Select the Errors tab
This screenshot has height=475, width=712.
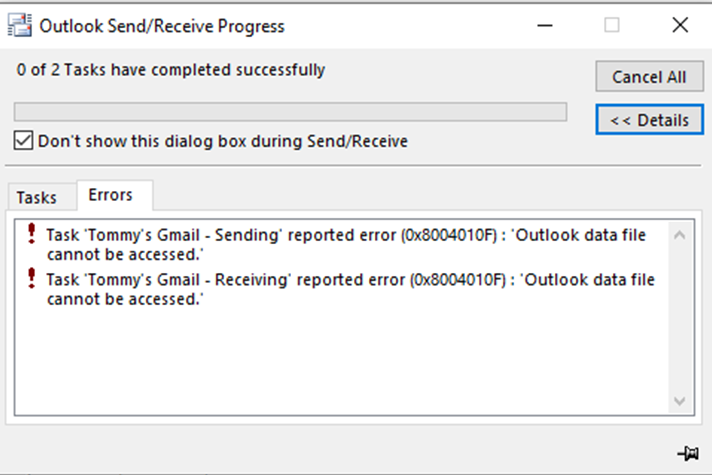point(110,195)
